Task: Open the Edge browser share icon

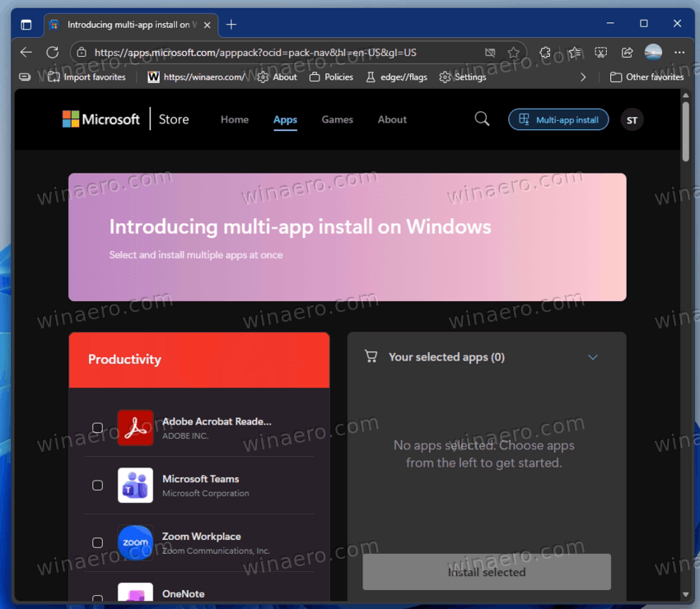Action: pos(628,51)
